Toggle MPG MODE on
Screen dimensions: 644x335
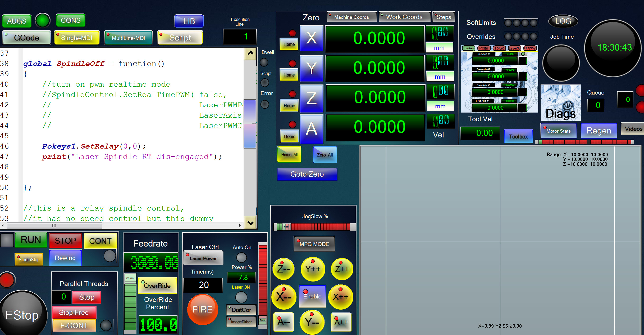[x=314, y=244]
